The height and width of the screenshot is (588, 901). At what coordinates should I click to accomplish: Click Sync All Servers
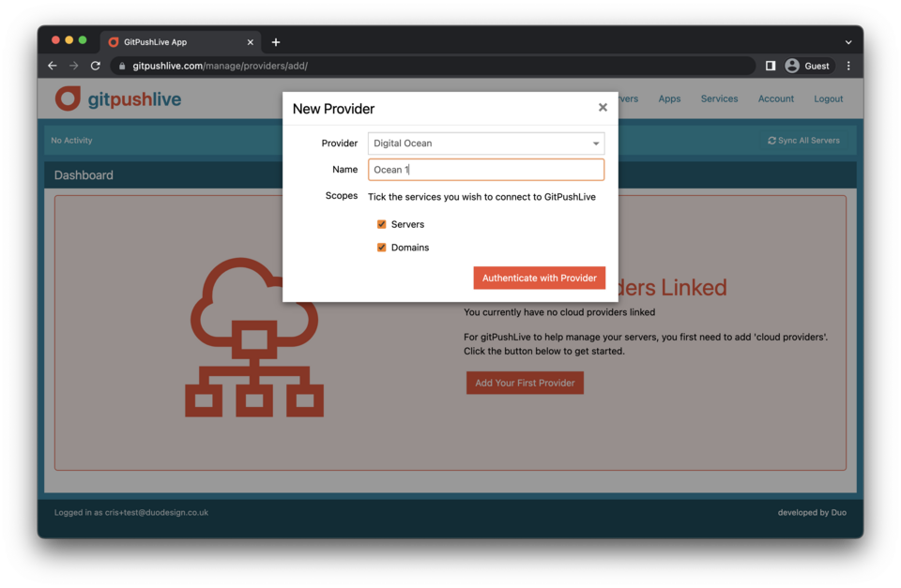coord(804,140)
